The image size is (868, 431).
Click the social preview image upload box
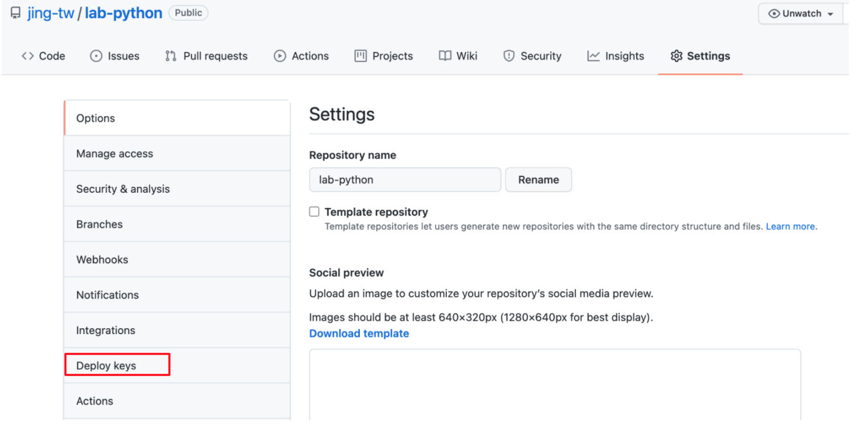click(555, 384)
